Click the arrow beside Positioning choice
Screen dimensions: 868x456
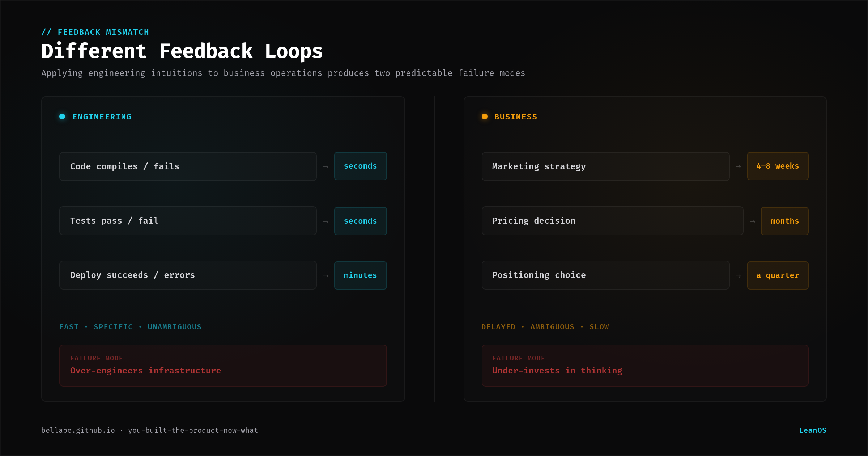pos(738,275)
